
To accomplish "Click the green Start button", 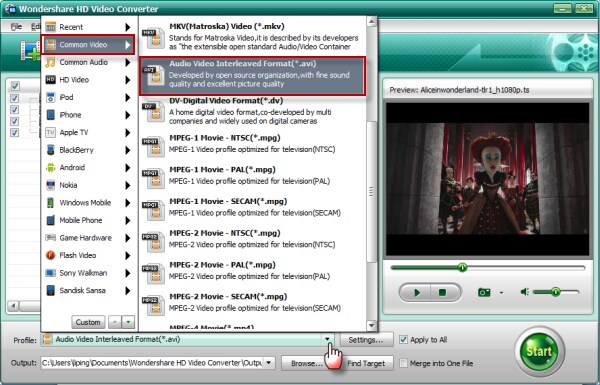I will tap(539, 351).
